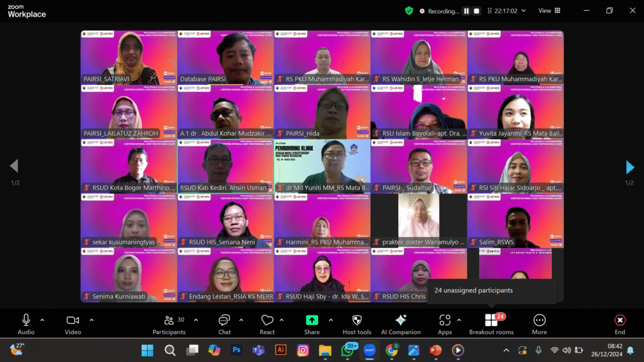Open the View layout menu
644x362 pixels.
549,11
